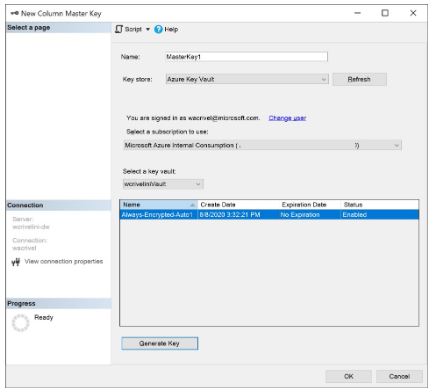Open the key vault dropdown
The width and height of the screenshot is (434, 392).
[x=163, y=184]
